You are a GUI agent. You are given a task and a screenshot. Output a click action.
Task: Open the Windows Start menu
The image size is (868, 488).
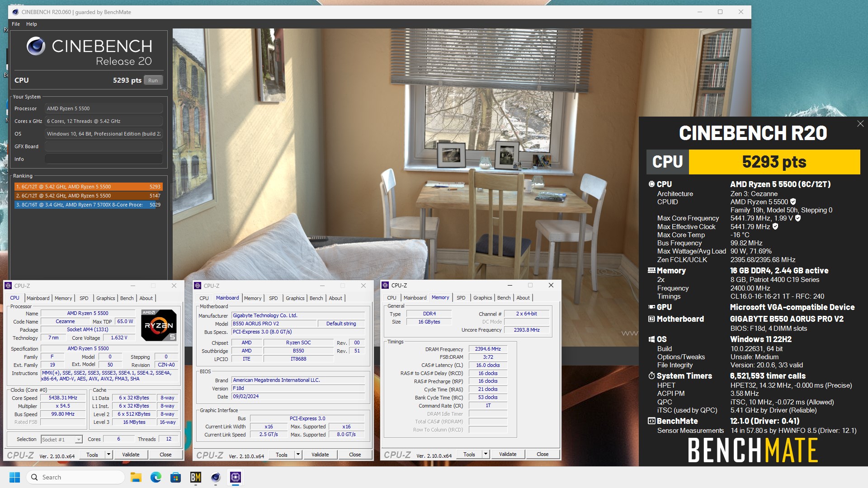15,477
